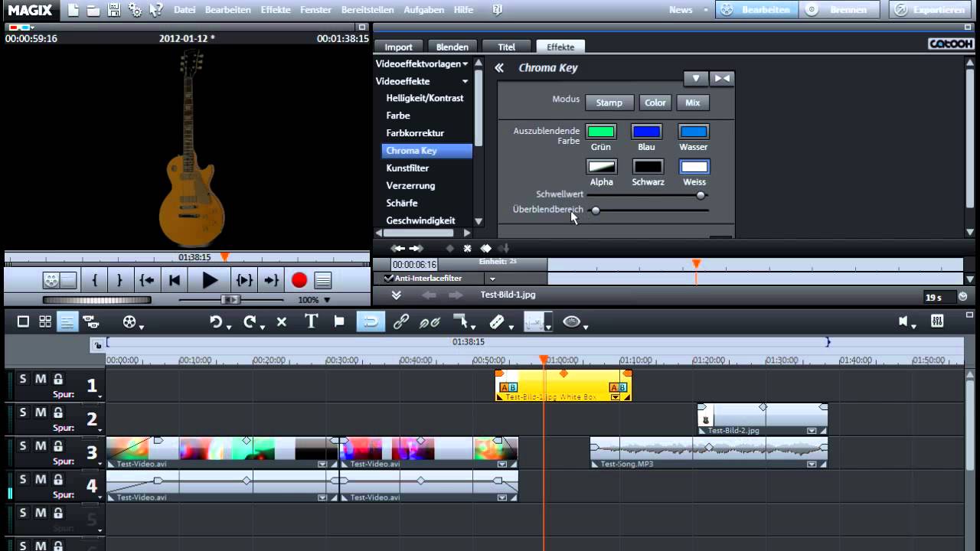Image resolution: width=980 pixels, height=551 pixels.
Task: Switch to the Blenden tab
Action: (x=452, y=47)
